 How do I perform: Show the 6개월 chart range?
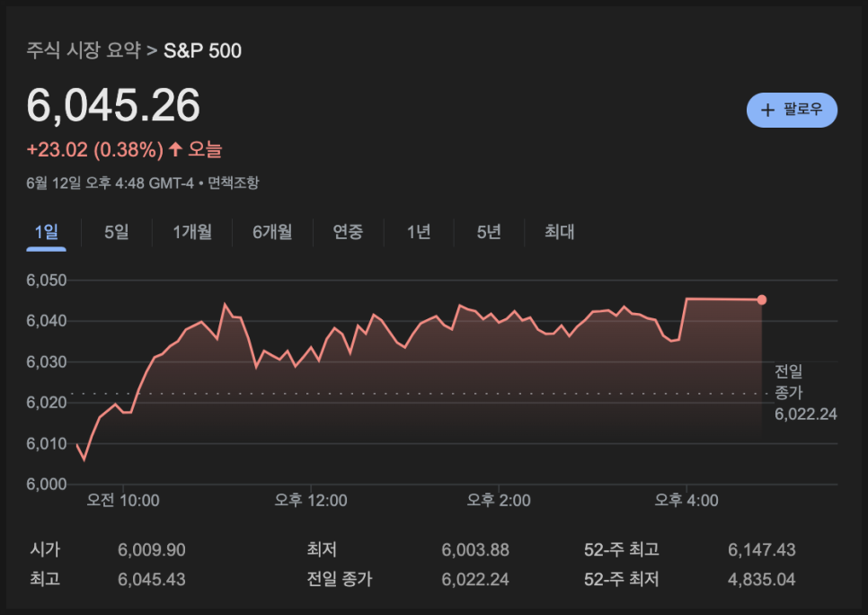tap(272, 232)
